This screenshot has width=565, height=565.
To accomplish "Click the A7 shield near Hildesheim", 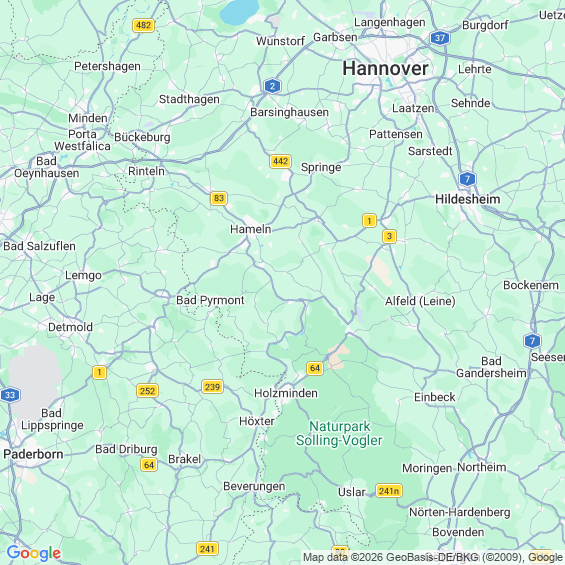I will coord(467,179).
